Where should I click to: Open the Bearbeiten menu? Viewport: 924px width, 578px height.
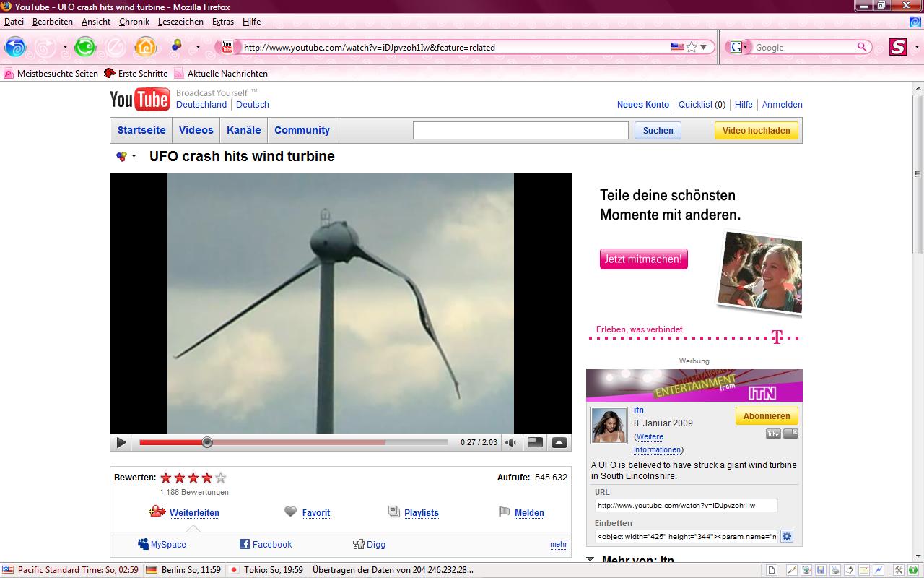coord(53,22)
